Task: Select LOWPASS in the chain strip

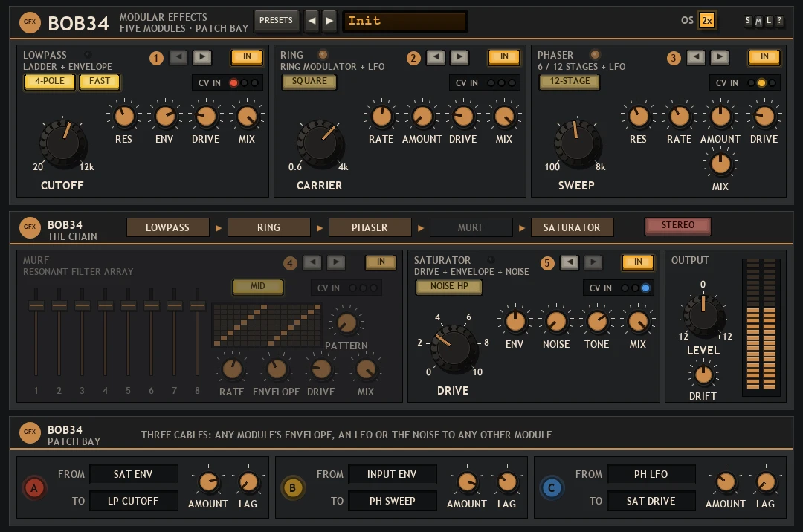Action: pyautogui.click(x=167, y=227)
